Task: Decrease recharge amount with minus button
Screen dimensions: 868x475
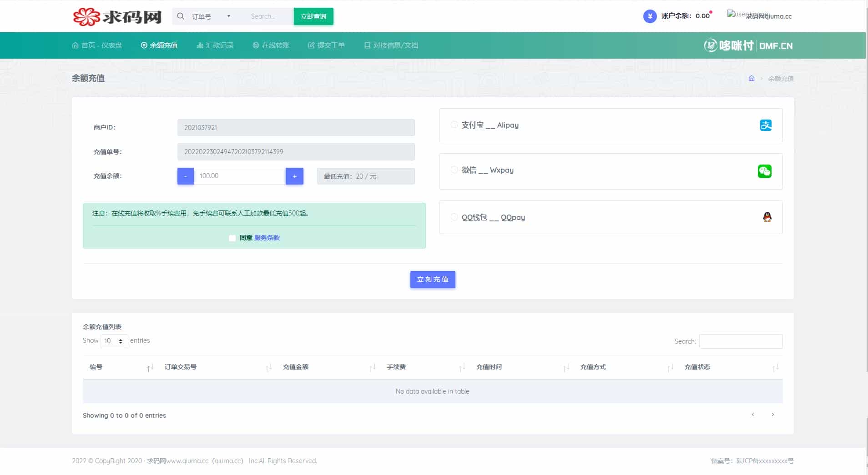Action: (186, 176)
